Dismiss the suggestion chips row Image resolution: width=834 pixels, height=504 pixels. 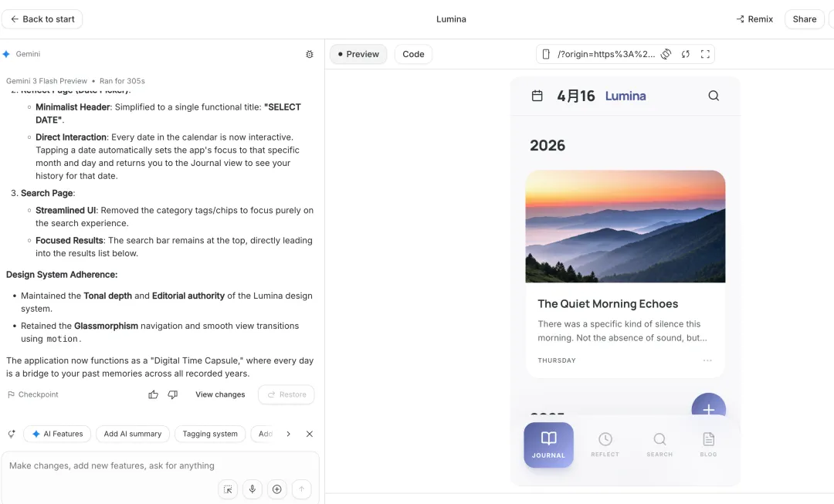click(x=310, y=434)
